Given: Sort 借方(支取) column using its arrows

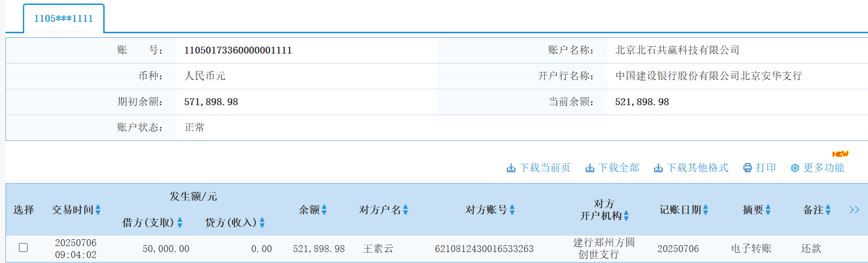Looking at the screenshot, I should click(x=180, y=223).
